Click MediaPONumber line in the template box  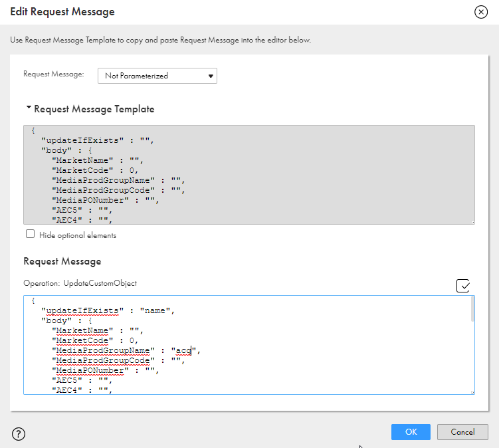[105, 200]
